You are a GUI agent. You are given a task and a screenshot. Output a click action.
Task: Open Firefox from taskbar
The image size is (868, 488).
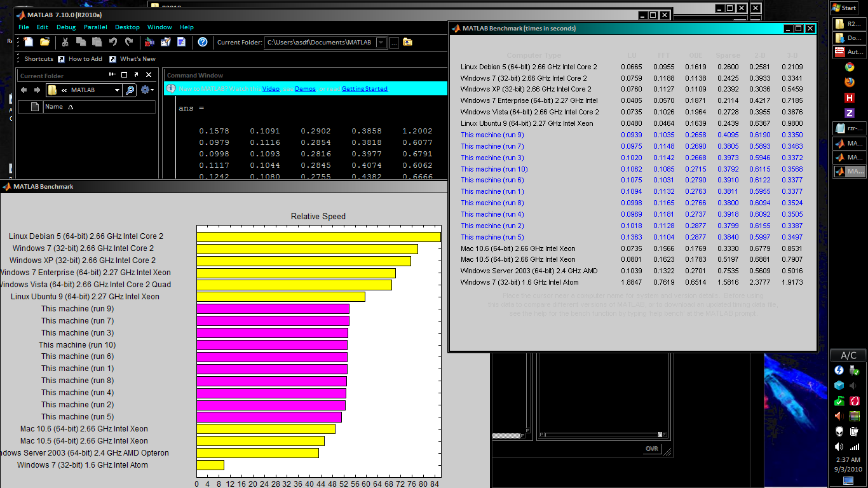click(x=849, y=82)
